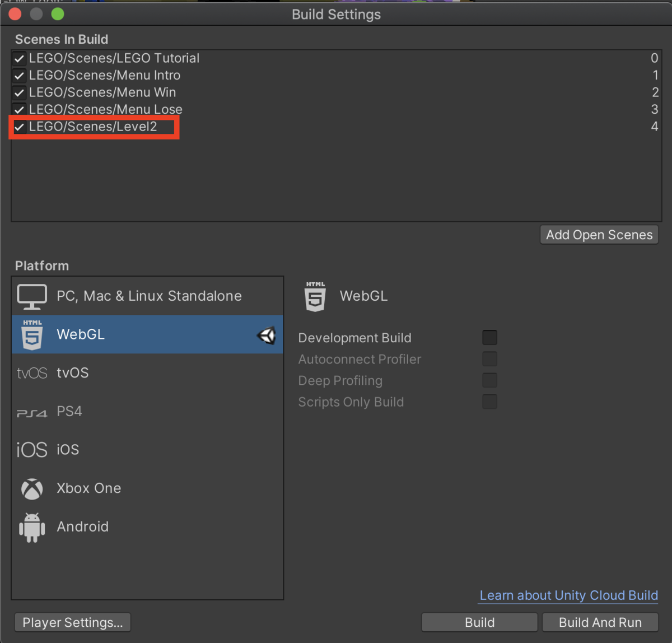Close the Build Settings window
672x643 pixels.
pos(15,14)
